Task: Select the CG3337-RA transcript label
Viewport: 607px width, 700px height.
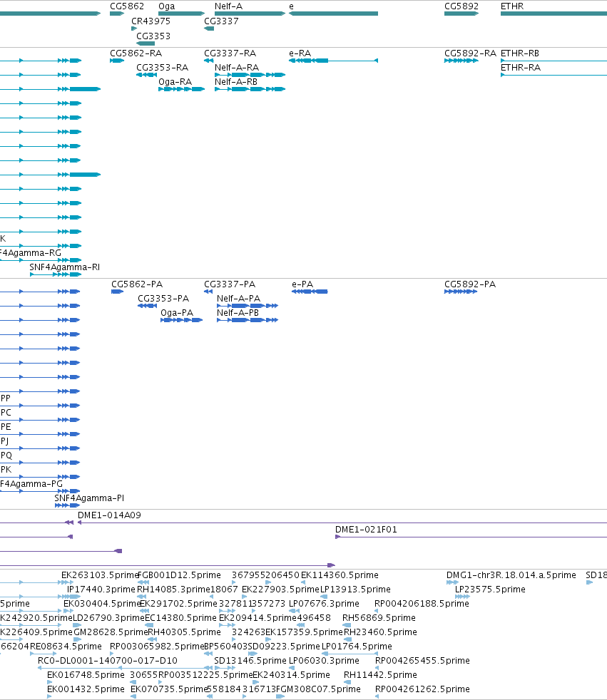Action: pyautogui.click(x=230, y=53)
